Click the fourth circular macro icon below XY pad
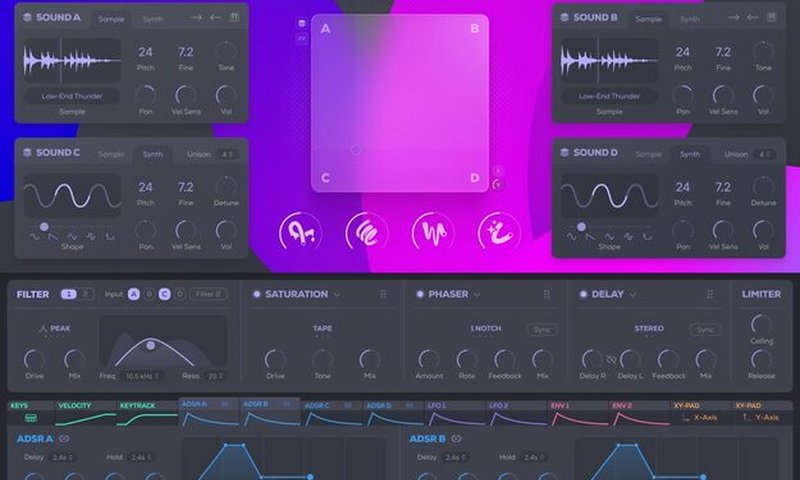 498,232
